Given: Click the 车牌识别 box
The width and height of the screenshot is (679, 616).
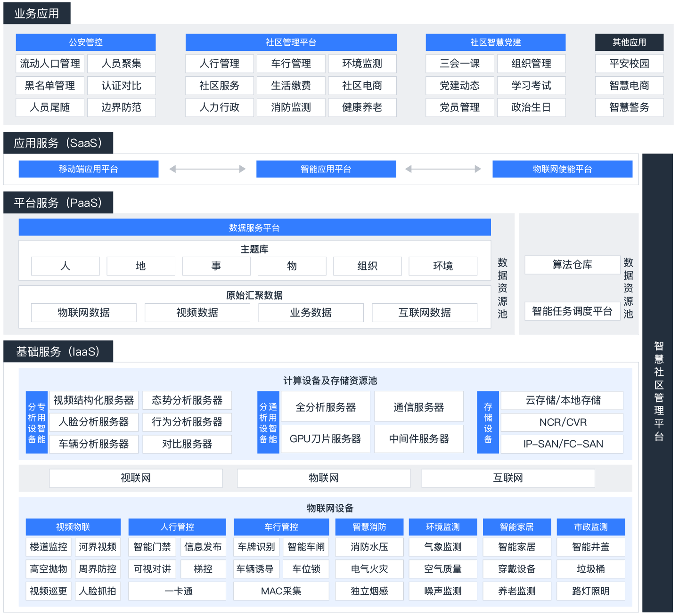Looking at the screenshot, I should tap(256, 547).
